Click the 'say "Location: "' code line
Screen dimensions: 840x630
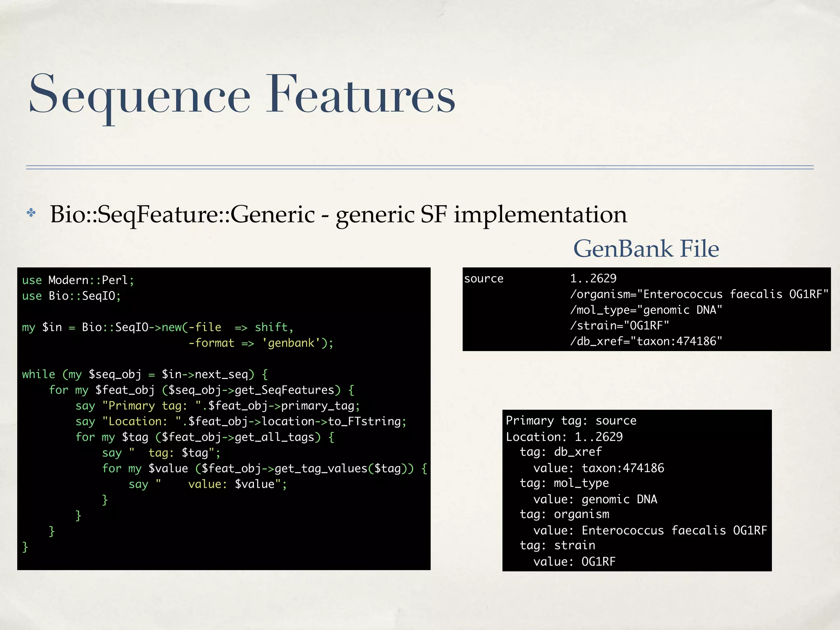241,422
